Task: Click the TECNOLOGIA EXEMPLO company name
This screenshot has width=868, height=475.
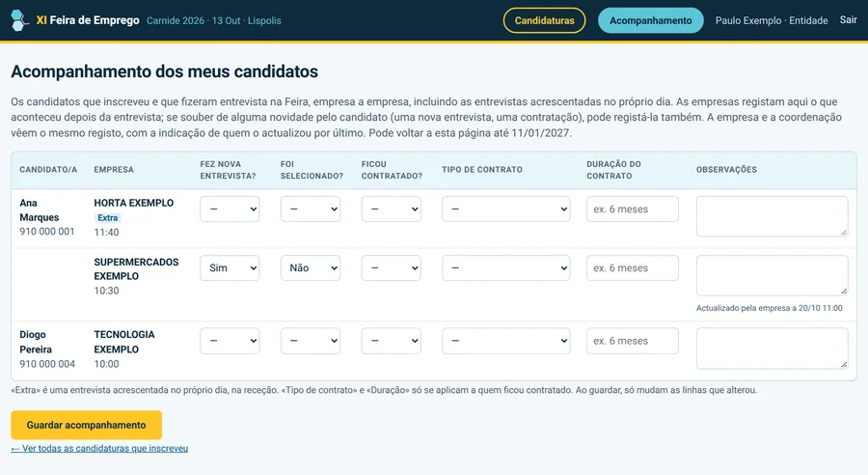Action: 124,342
